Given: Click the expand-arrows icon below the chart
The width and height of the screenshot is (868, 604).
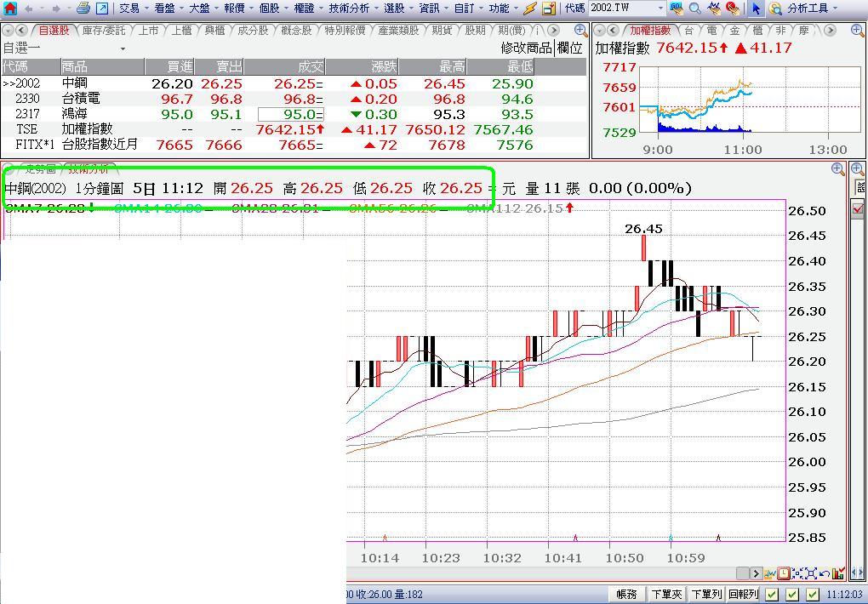Looking at the screenshot, I should 811,573.
